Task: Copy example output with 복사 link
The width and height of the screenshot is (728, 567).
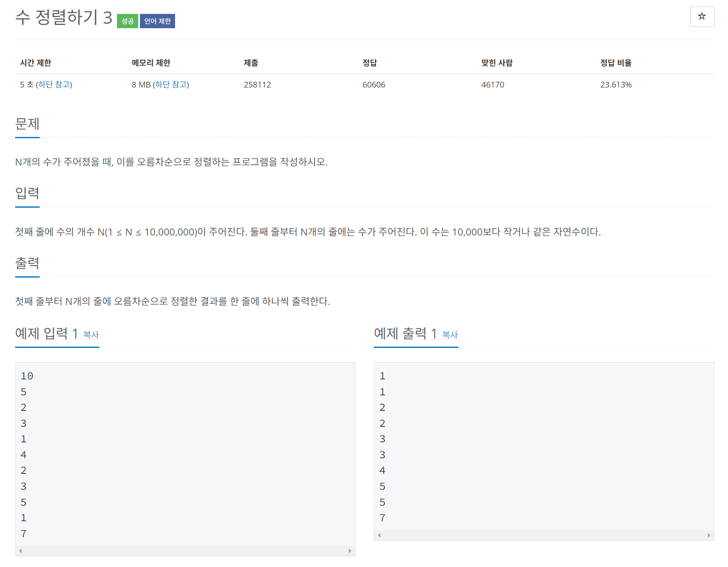Action: 450,334
